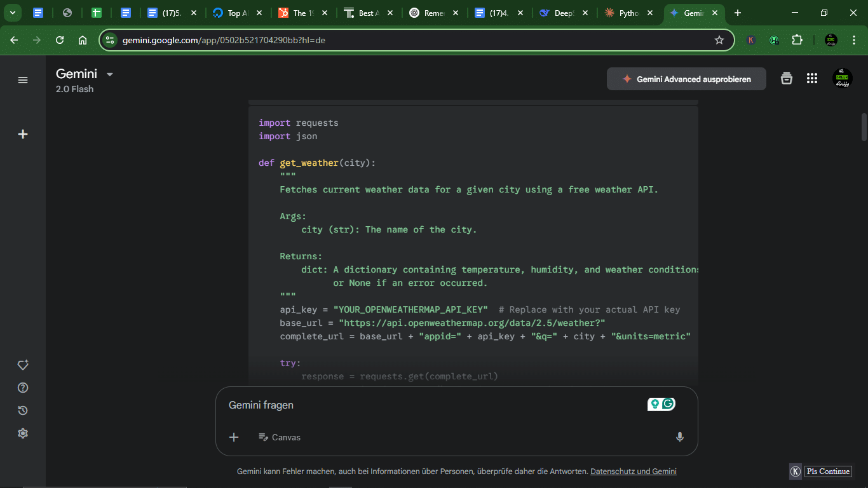Click Gemini Advanced ausprobieren button
This screenshot has height=488, width=868.
(x=686, y=79)
